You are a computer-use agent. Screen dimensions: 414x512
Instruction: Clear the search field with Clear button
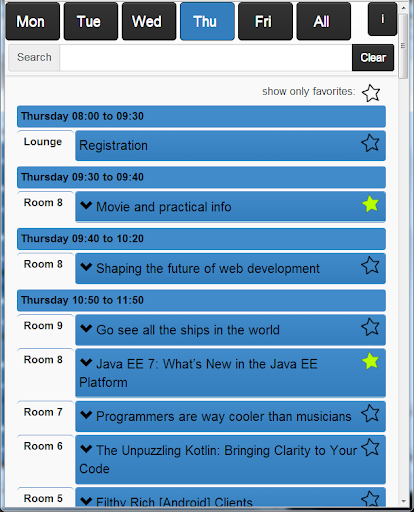click(373, 58)
